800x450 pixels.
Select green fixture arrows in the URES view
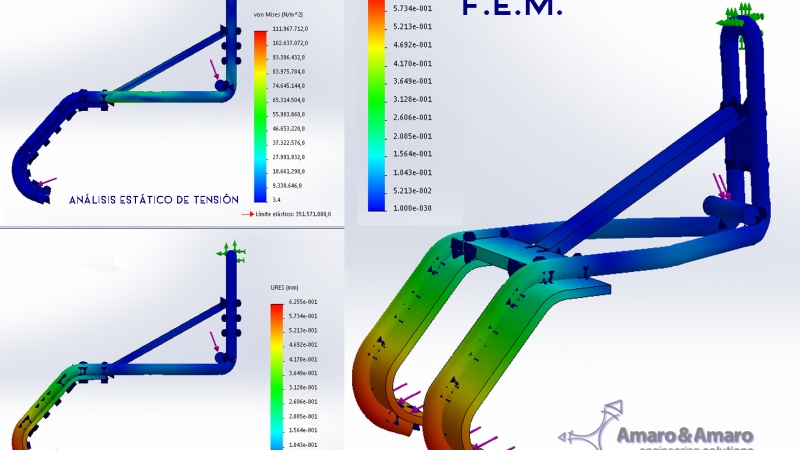tap(230, 247)
